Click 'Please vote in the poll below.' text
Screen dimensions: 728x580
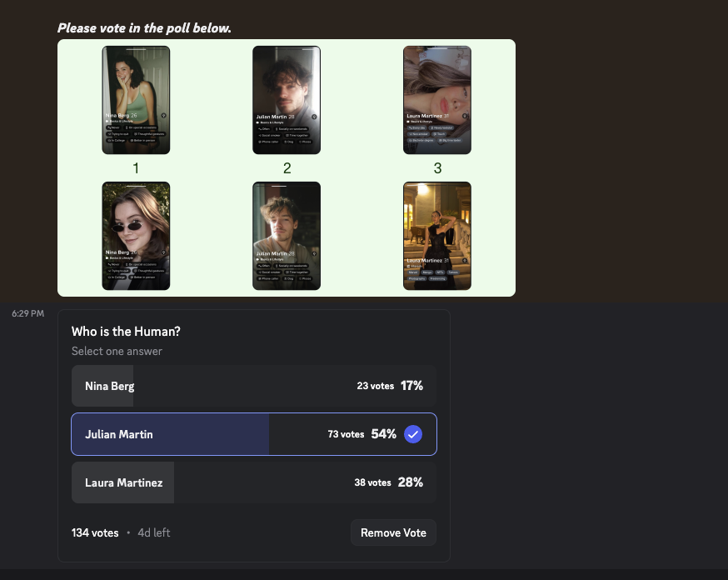[144, 27]
